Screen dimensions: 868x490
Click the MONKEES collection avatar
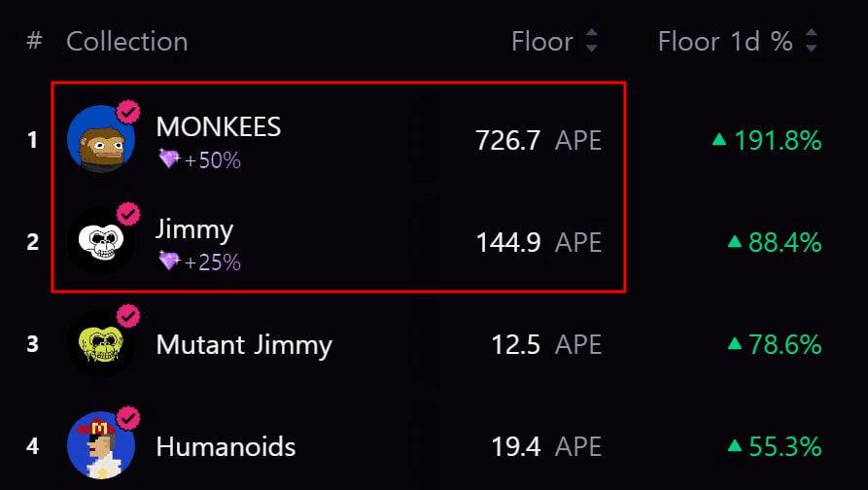tap(101, 139)
